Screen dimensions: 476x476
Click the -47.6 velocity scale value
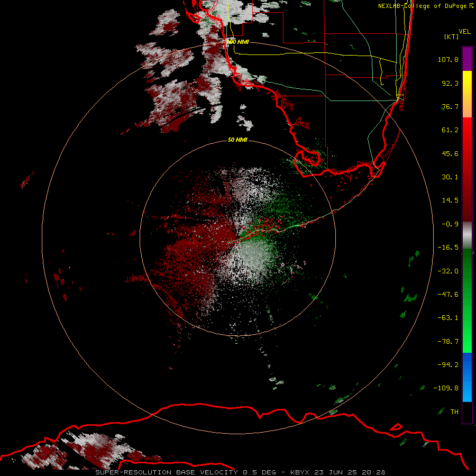click(x=448, y=295)
